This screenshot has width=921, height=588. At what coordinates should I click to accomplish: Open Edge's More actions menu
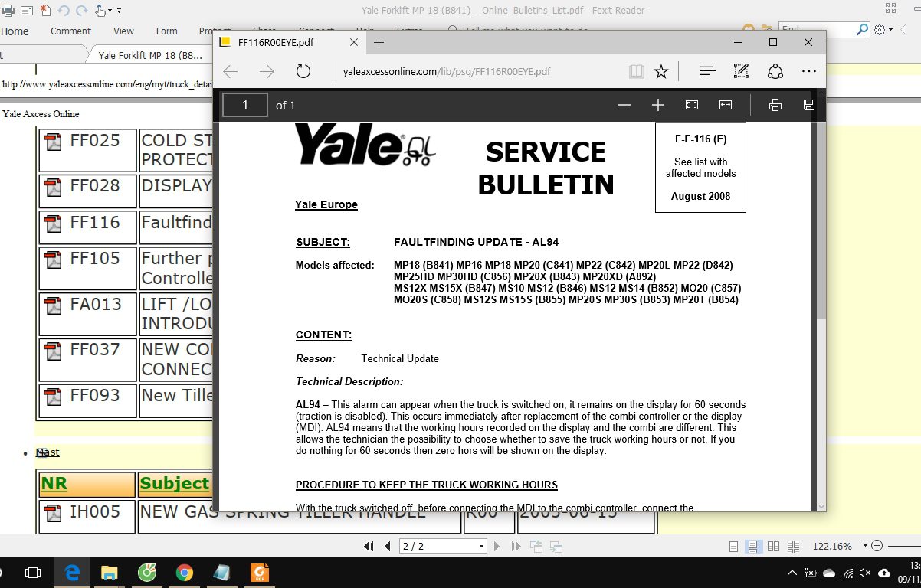coord(808,70)
